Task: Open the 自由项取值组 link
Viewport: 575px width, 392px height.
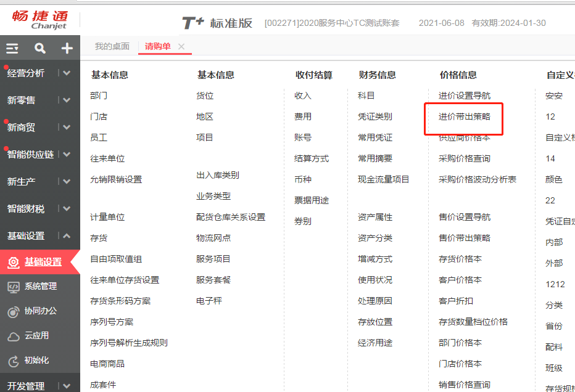Action: click(116, 259)
